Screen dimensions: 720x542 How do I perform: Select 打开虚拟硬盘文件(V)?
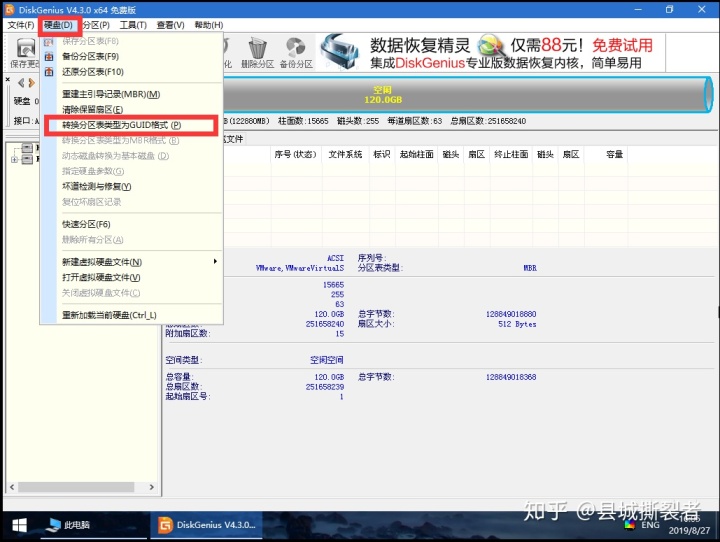tap(132, 277)
